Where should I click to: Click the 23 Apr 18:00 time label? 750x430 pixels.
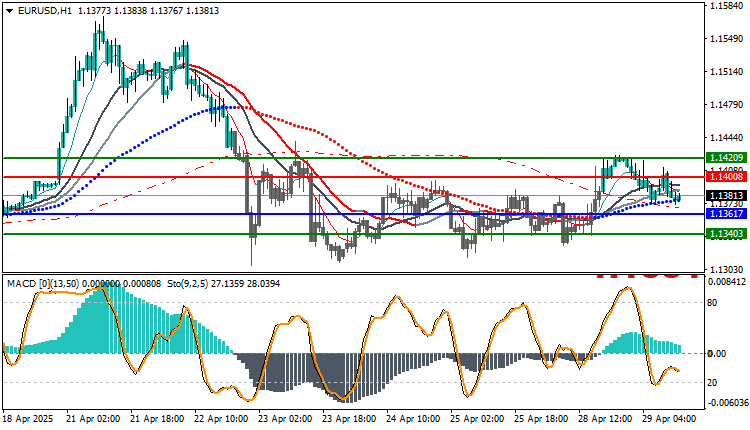coord(349,419)
